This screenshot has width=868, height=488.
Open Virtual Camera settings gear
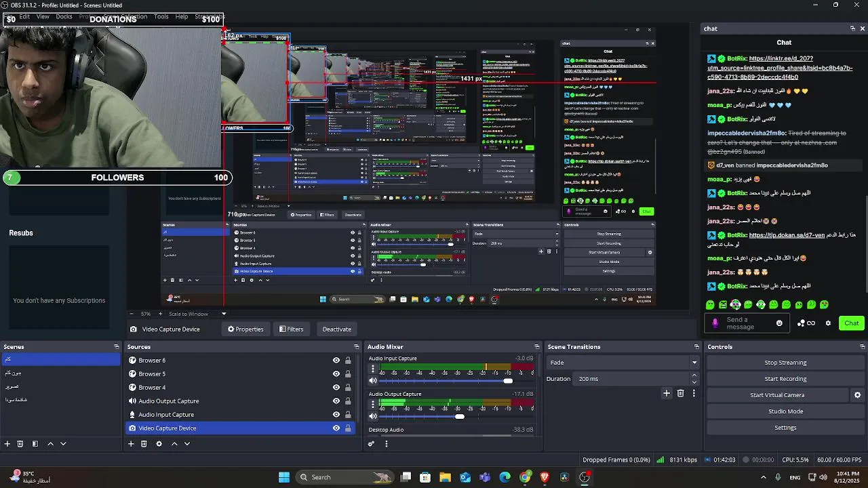coord(858,395)
